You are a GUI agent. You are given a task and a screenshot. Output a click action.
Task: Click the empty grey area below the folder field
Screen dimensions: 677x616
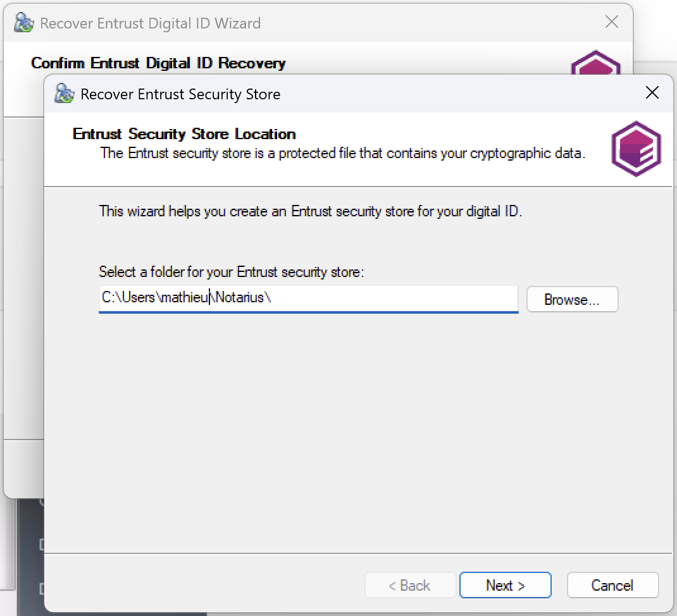354,430
